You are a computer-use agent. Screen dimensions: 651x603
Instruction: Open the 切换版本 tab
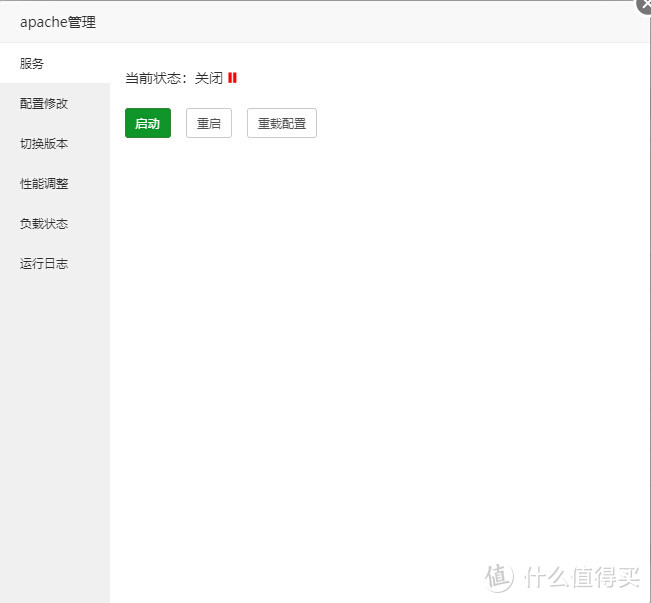[55, 143]
